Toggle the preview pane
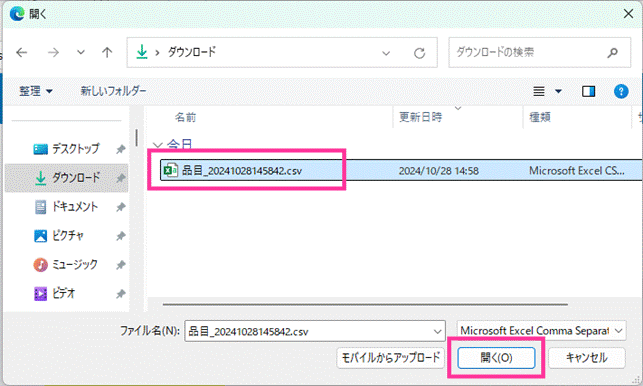 click(588, 91)
